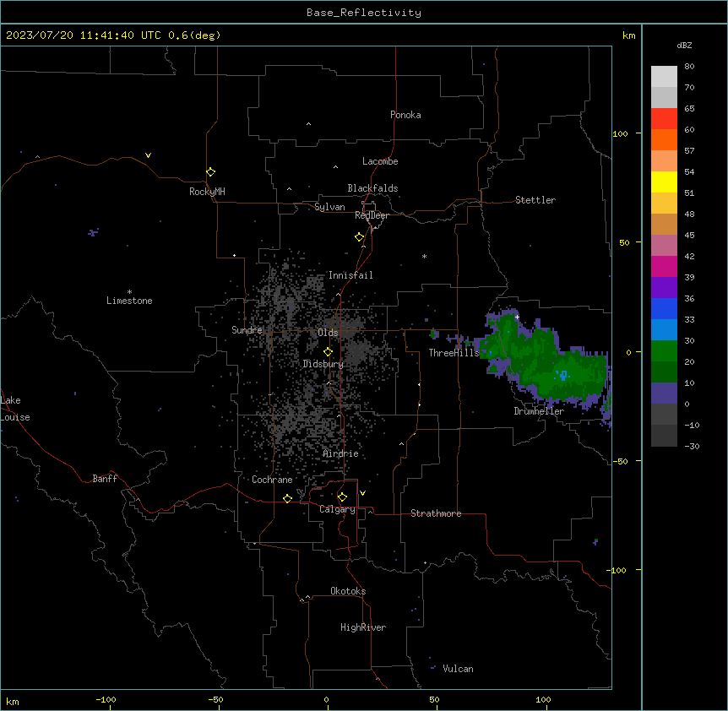This screenshot has height=711, width=728.
Task: Click the Cochrane town label
Action: 272,480
